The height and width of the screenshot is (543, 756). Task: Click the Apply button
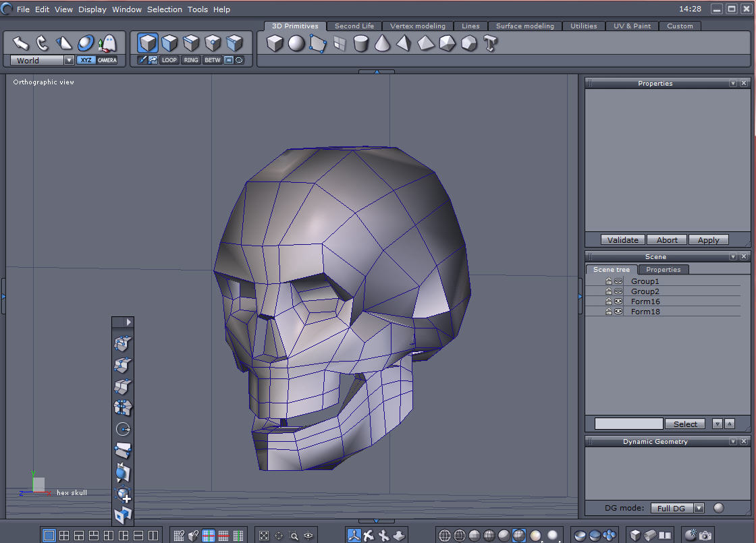708,240
